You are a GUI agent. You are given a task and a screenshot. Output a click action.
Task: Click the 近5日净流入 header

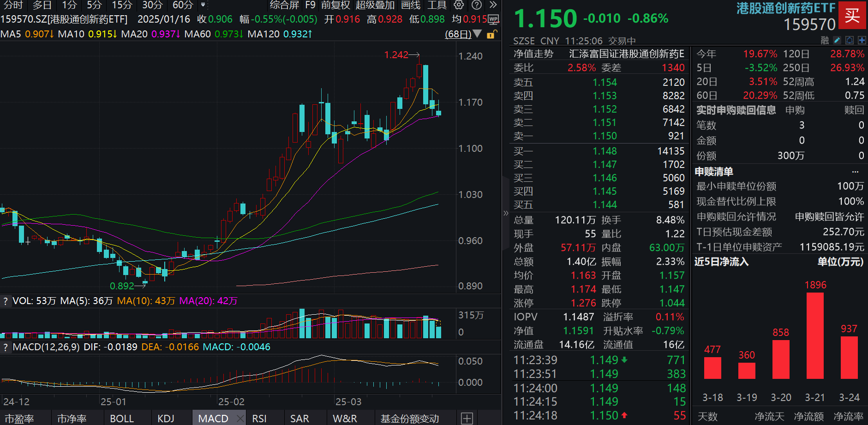721,262
